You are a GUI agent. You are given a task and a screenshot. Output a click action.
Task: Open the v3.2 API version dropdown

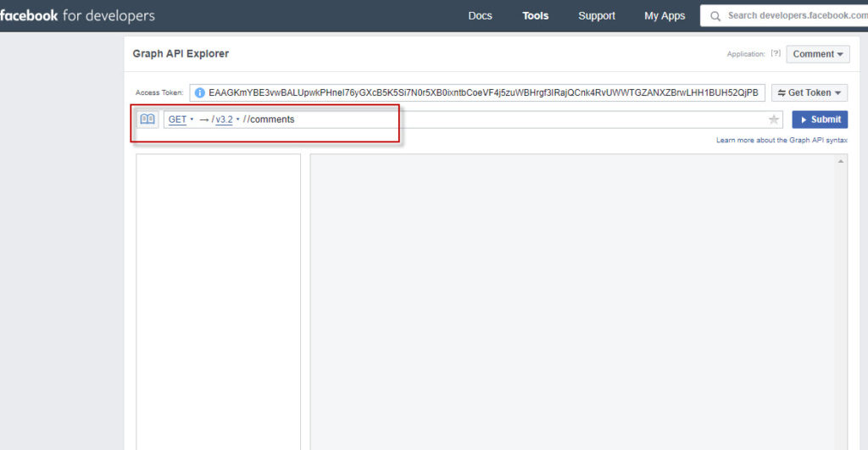pyautogui.click(x=227, y=119)
